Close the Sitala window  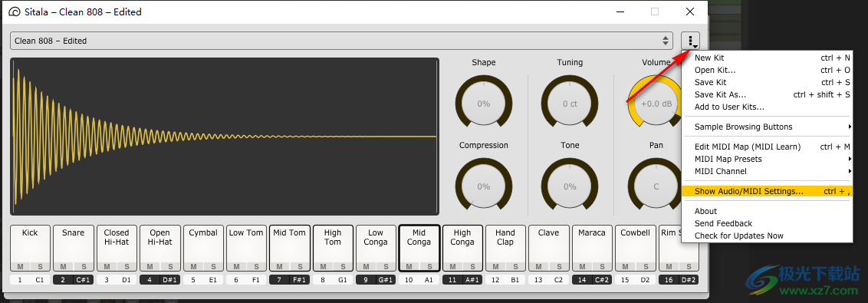(690, 12)
